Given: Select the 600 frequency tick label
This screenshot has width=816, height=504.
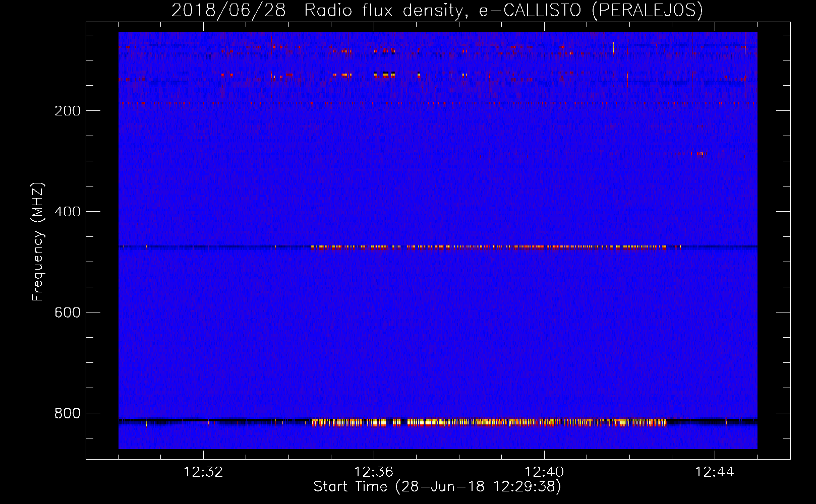Looking at the screenshot, I should pyautogui.click(x=68, y=312).
